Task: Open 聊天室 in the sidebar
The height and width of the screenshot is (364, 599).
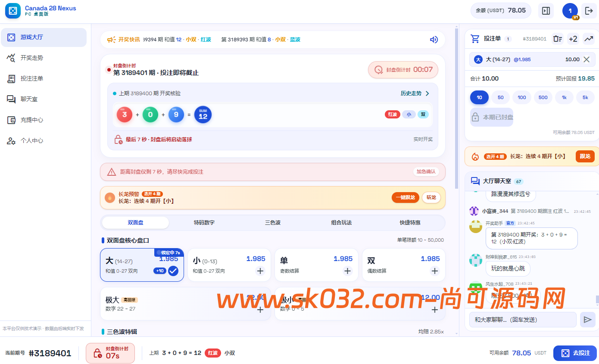Action: [44, 99]
